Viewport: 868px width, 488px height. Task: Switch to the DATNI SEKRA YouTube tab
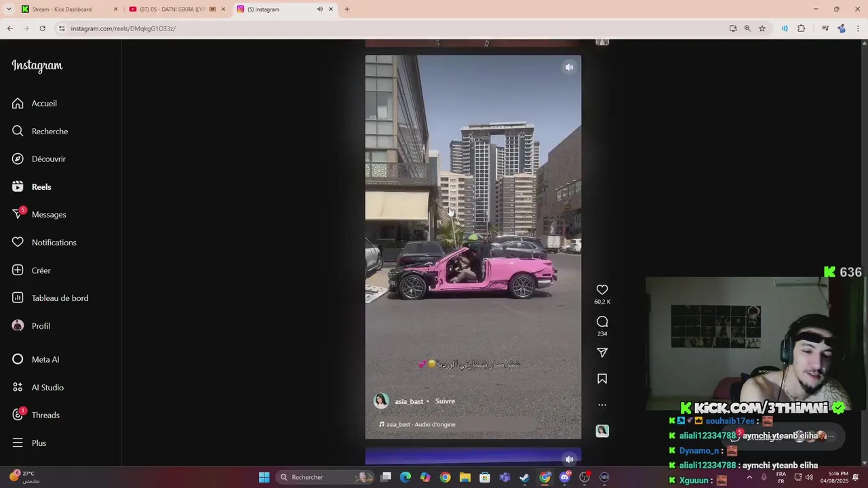(x=173, y=9)
